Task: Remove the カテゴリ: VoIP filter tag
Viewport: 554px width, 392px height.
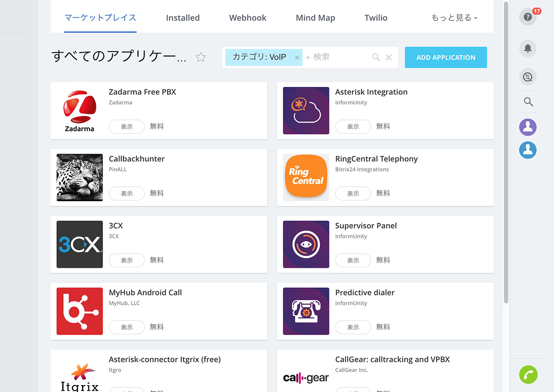Action: point(297,58)
